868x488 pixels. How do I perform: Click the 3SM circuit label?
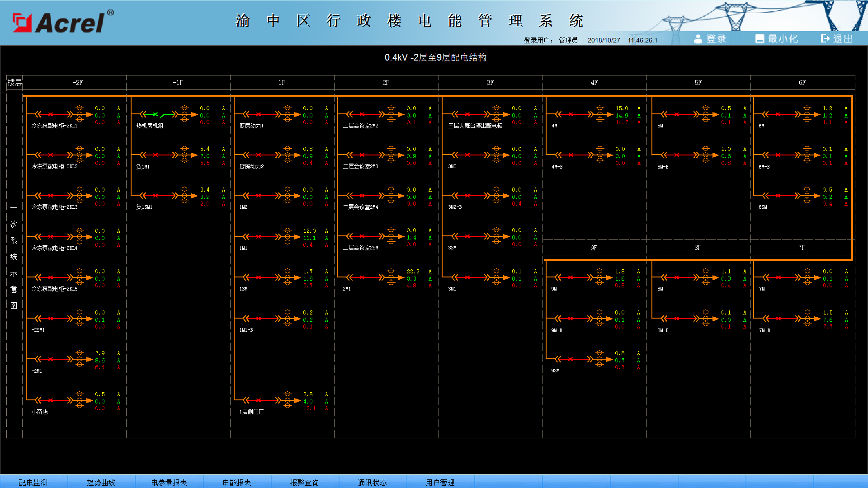pos(452,248)
